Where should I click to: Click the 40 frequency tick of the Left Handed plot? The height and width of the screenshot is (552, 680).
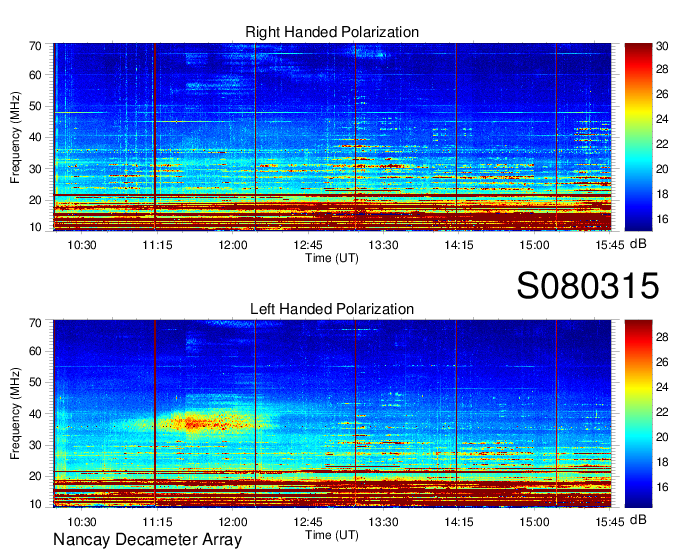tap(35, 414)
